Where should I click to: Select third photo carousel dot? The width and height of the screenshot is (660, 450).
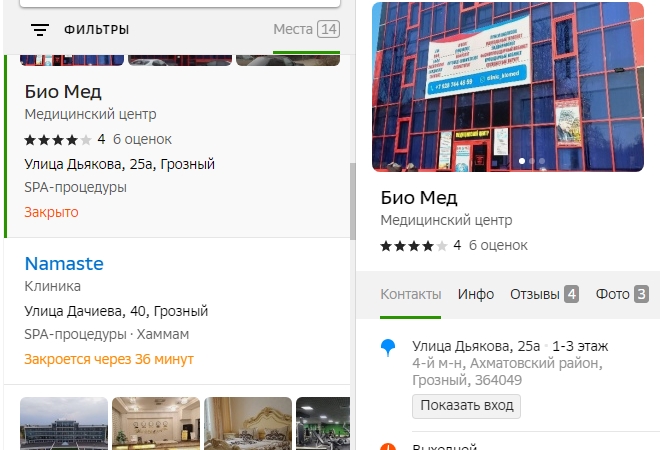click(x=542, y=161)
